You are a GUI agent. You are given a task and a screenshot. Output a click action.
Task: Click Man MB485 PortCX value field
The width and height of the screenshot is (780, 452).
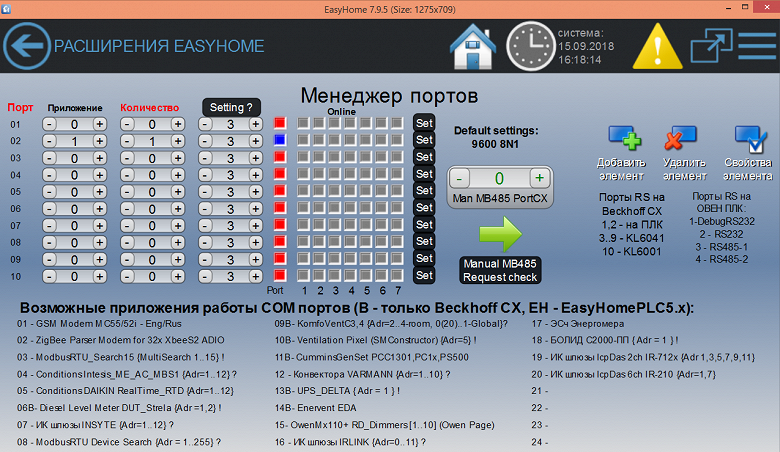(499, 178)
